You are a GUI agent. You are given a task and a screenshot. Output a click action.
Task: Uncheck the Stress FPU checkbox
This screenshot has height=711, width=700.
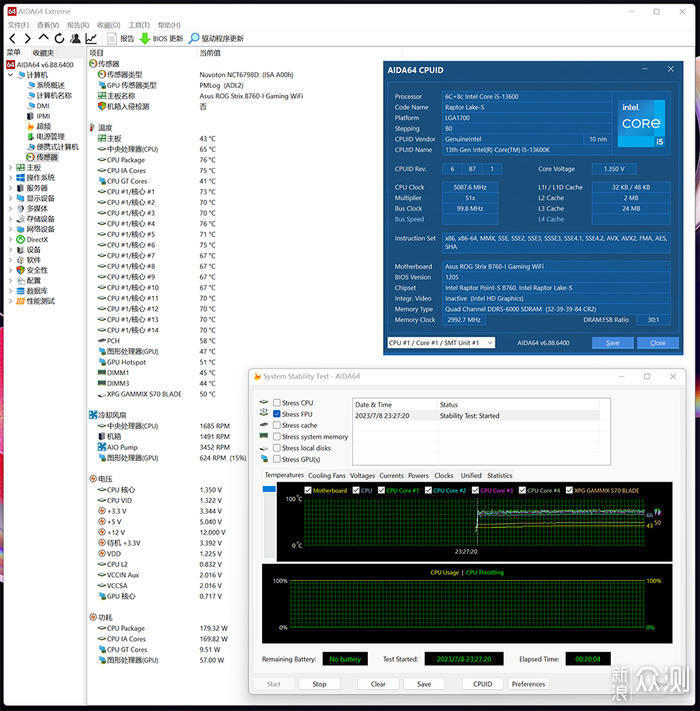[x=277, y=414]
